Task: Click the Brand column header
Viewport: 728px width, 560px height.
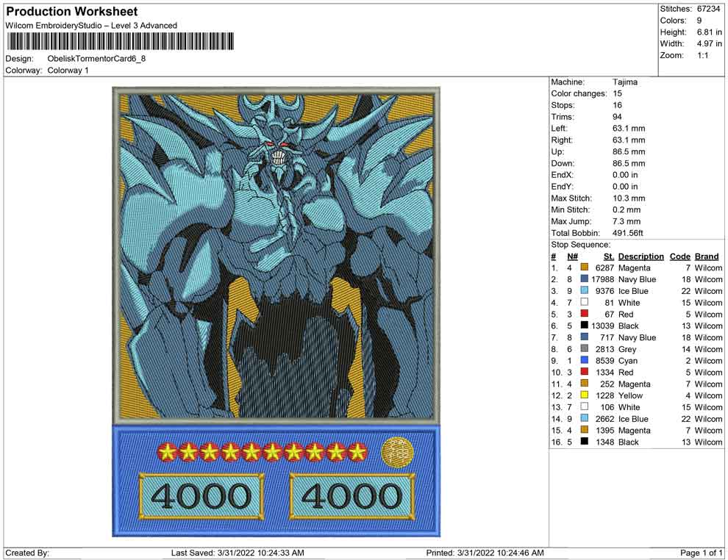Action: point(707,256)
